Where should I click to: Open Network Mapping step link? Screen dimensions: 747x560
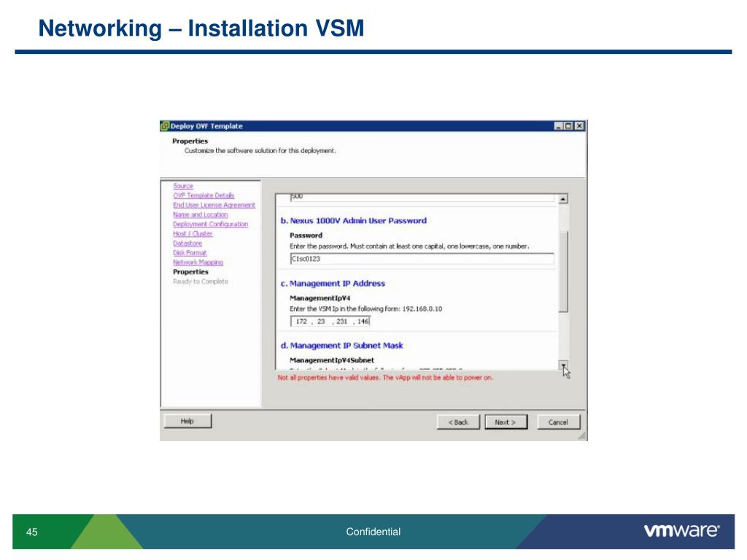click(x=198, y=262)
